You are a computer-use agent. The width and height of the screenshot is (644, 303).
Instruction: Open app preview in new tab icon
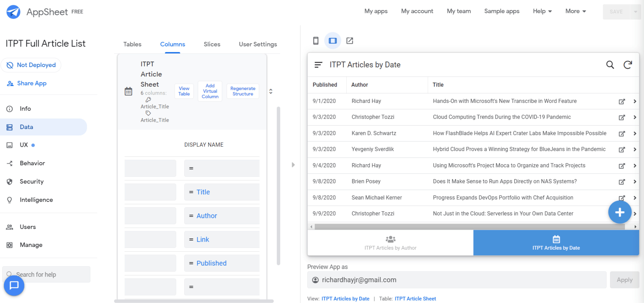coord(349,41)
